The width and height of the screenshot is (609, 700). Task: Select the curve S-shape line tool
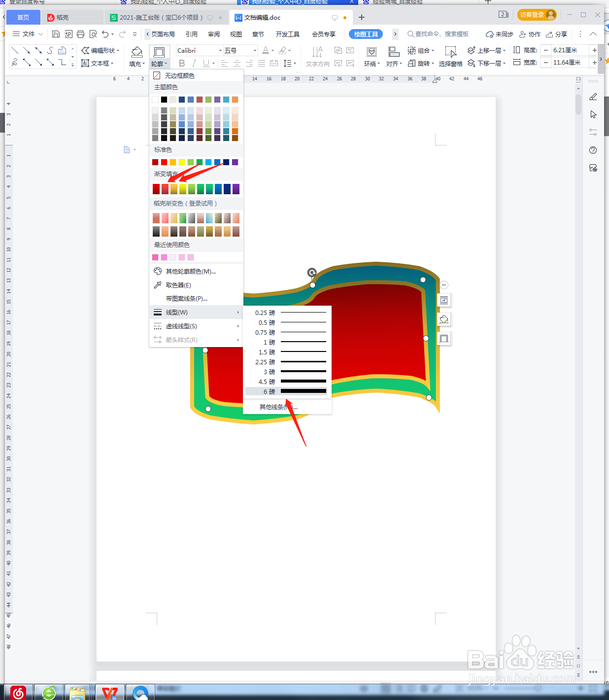[x=50, y=50]
